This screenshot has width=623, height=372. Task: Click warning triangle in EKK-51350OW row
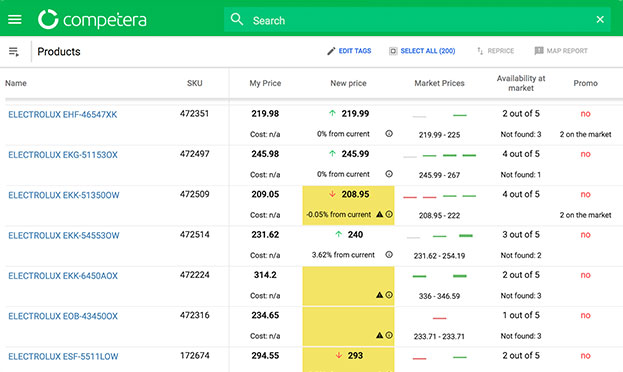pos(379,214)
